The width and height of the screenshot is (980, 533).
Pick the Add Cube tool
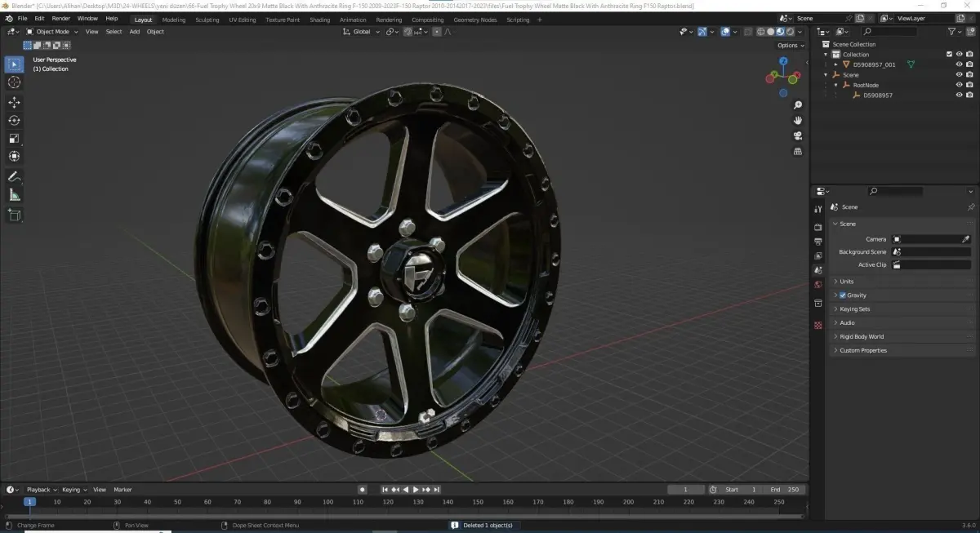click(14, 215)
